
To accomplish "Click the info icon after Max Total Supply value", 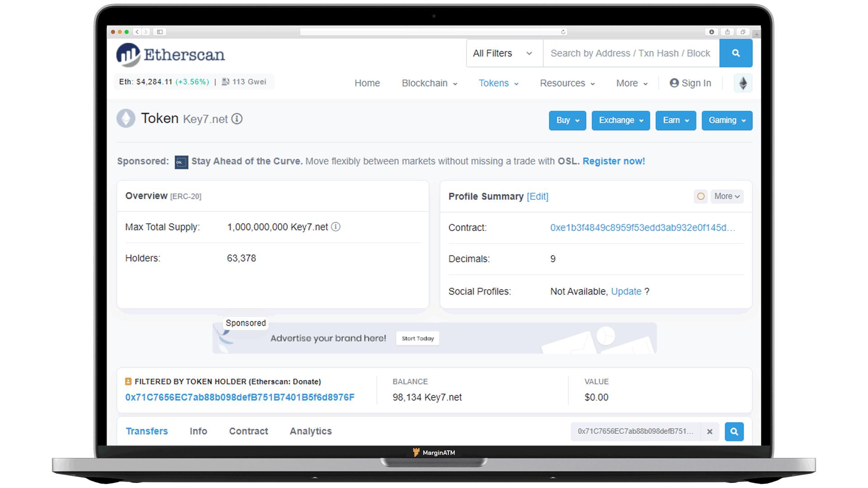I will pyautogui.click(x=335, y=227).
